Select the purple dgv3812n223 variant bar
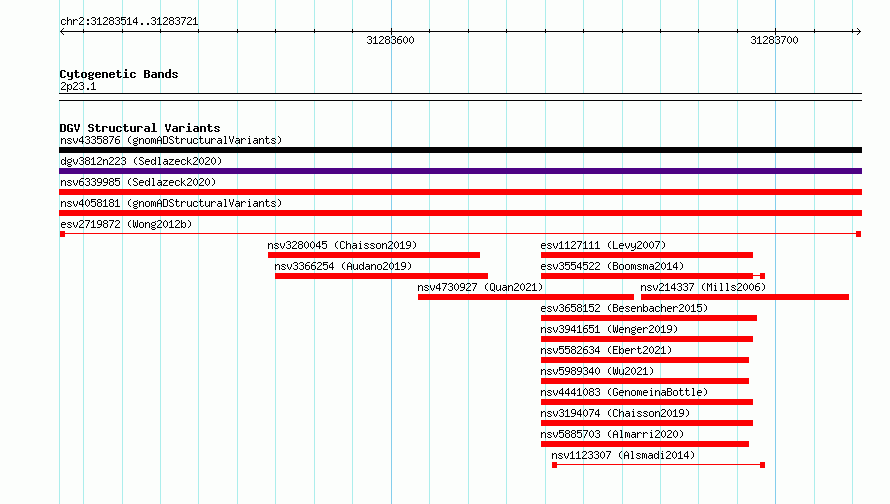 pos(460,171)
